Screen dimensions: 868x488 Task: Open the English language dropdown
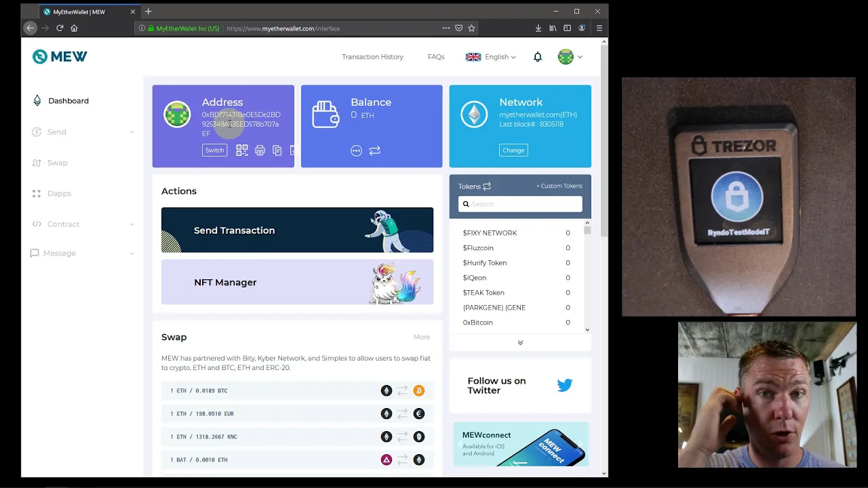point(490,57)
